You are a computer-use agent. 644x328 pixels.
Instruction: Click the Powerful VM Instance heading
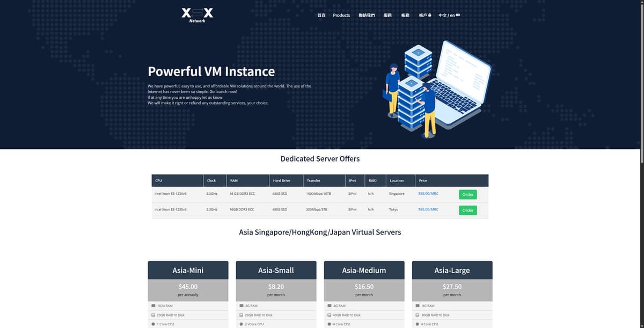(211, 71)
